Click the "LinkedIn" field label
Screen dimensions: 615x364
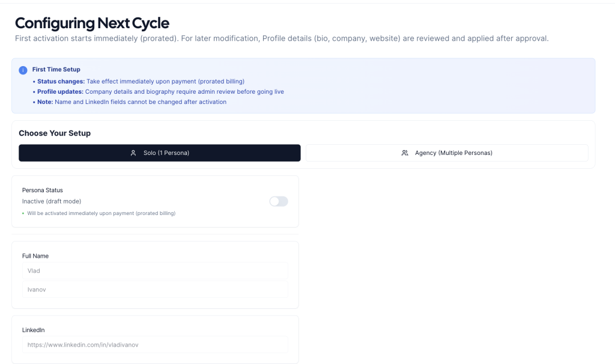pyautogui.click(x=34, y=330)
